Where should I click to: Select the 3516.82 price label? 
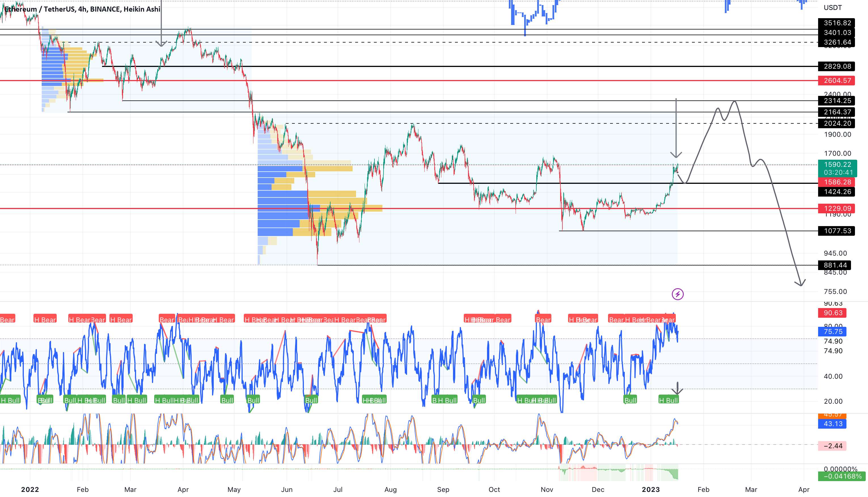[x=836, y=23]
